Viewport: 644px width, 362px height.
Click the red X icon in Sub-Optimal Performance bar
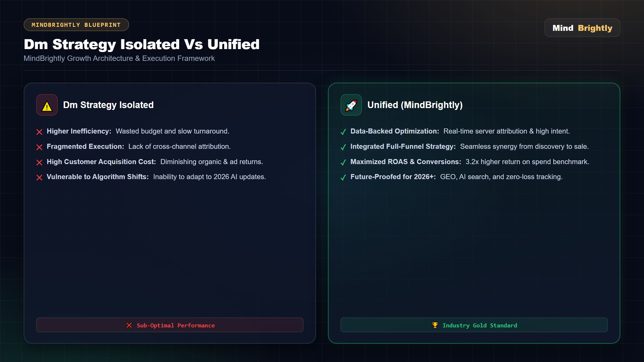(129, 325)
